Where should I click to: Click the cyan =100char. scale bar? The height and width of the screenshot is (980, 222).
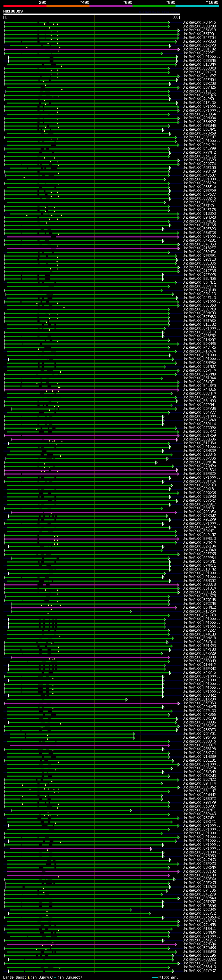click(x=155, y=977)
